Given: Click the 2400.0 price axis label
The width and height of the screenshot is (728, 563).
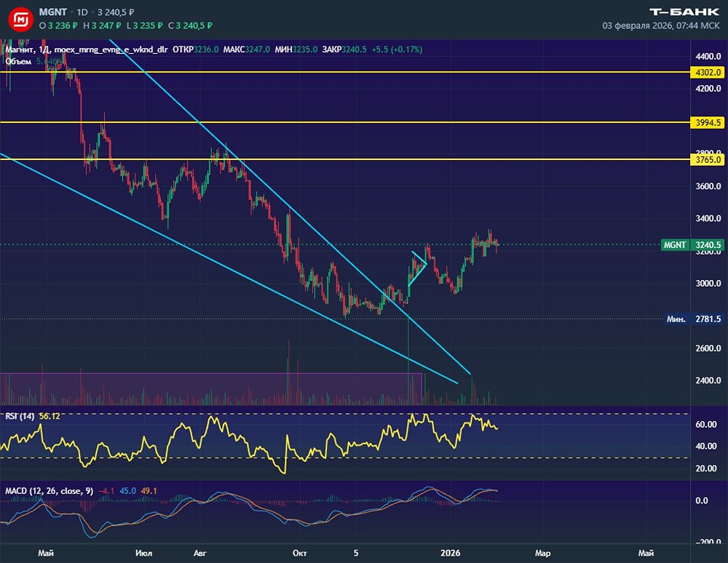Looking at the screenshot, I should (708, 380).
